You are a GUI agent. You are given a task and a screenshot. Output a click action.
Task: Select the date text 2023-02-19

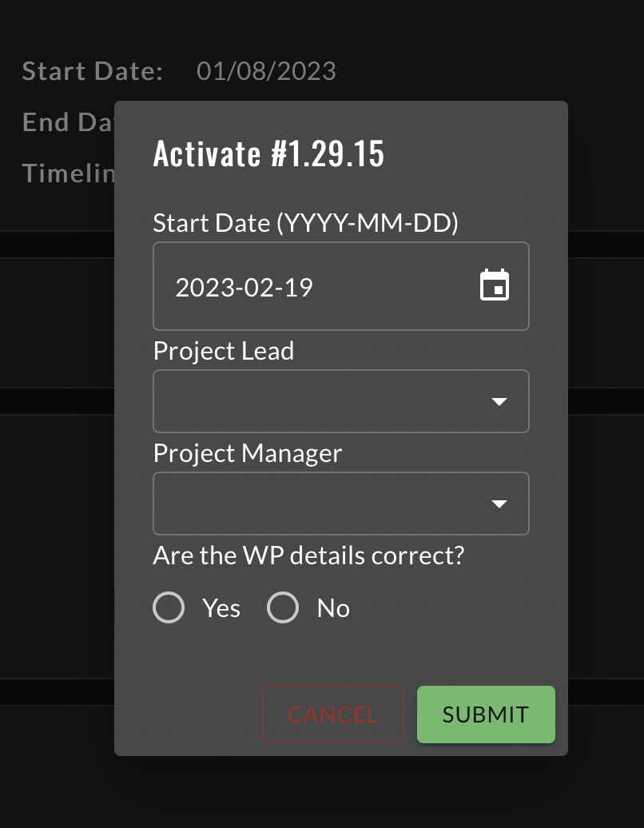(x=244, y=286)
